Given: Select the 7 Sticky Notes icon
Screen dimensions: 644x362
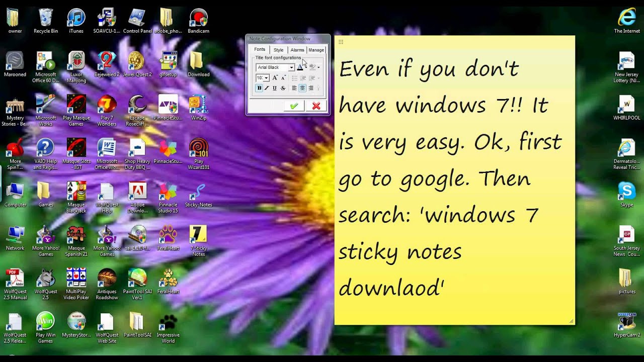Looking at the screenshot, I should (199, 240).
